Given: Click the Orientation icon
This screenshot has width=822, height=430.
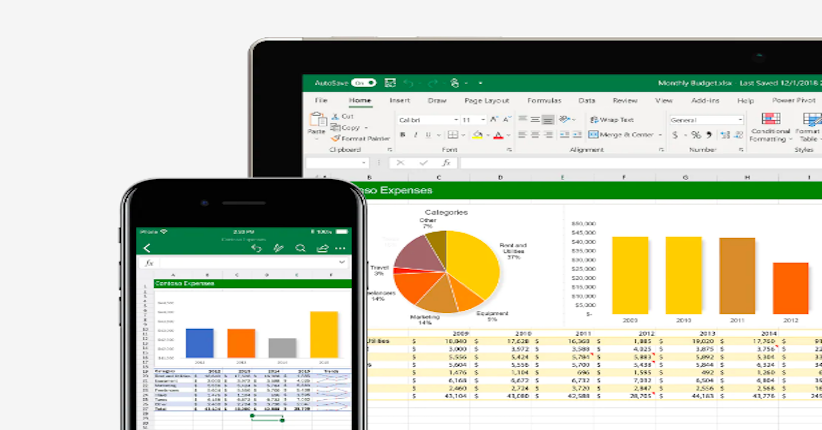Looking at the screenshot, I should coord(565,120).
